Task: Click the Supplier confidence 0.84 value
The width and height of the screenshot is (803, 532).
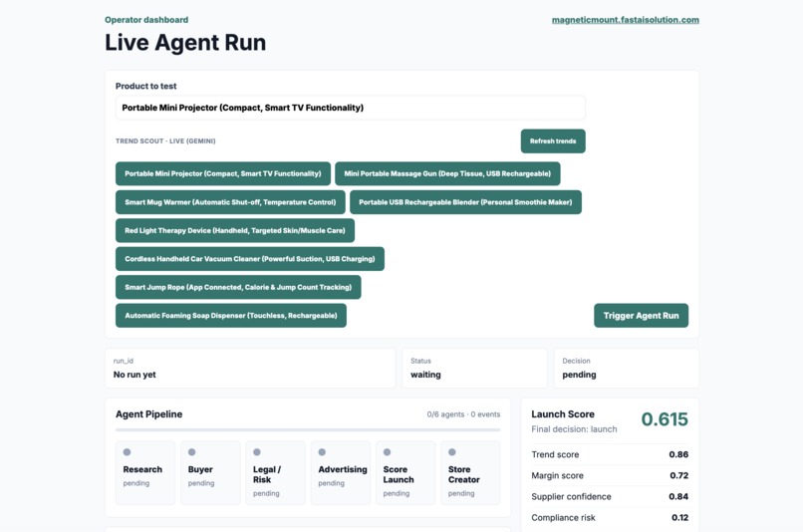Action: 678,497
